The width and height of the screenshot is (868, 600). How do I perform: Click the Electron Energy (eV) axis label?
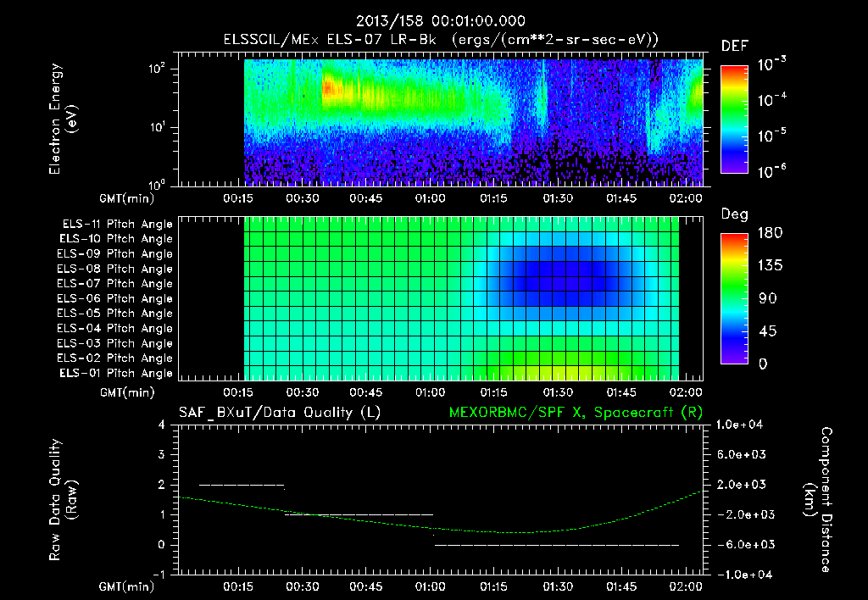coord(63,119)
